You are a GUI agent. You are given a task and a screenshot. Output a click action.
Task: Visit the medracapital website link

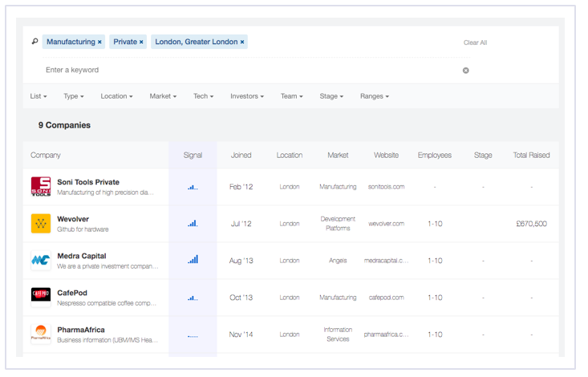(x=386, y=261)
